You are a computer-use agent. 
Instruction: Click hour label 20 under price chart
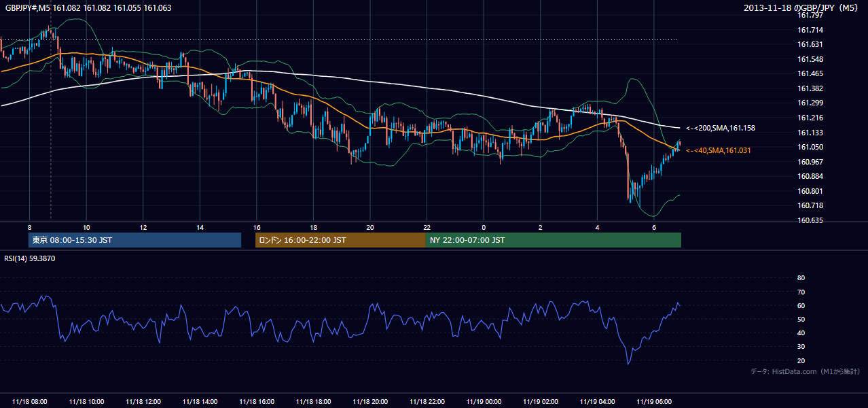point(370,227)
